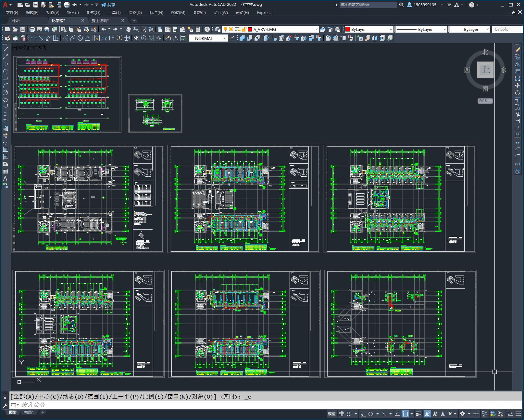Add a new drawing tab with plus button
The height and width of the screenshot is (420, 524).
(134, 21)
